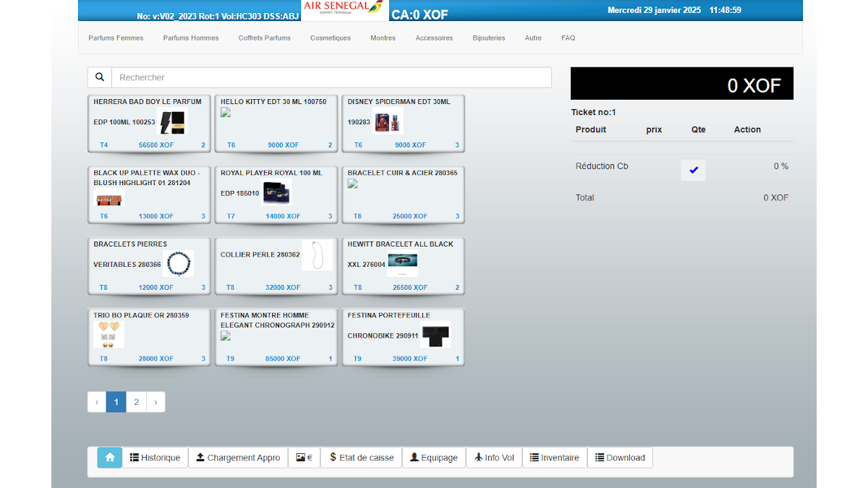
Task: Select Accessoires category
Action: click(x=434, y=38)
